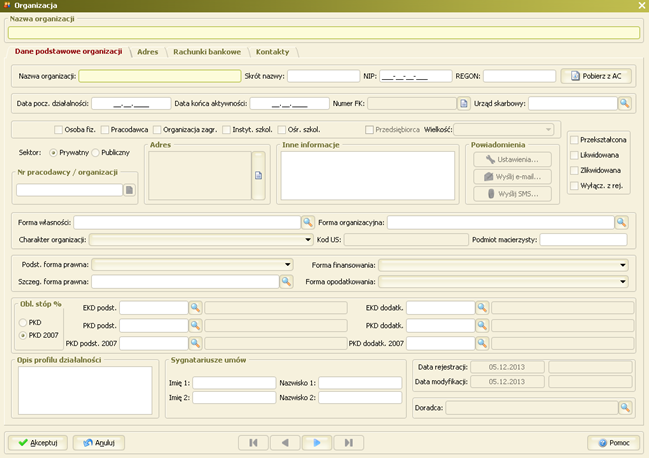Click document icon beside Adres box
The image size is (649, 459).
(x=258, y=175)
